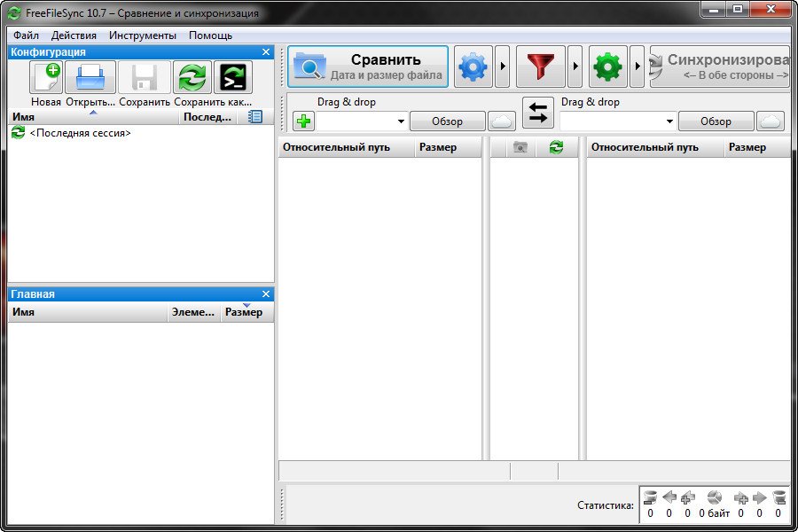Expand the right folder path dropdown

pyautogui.click(x=669, y=121)
